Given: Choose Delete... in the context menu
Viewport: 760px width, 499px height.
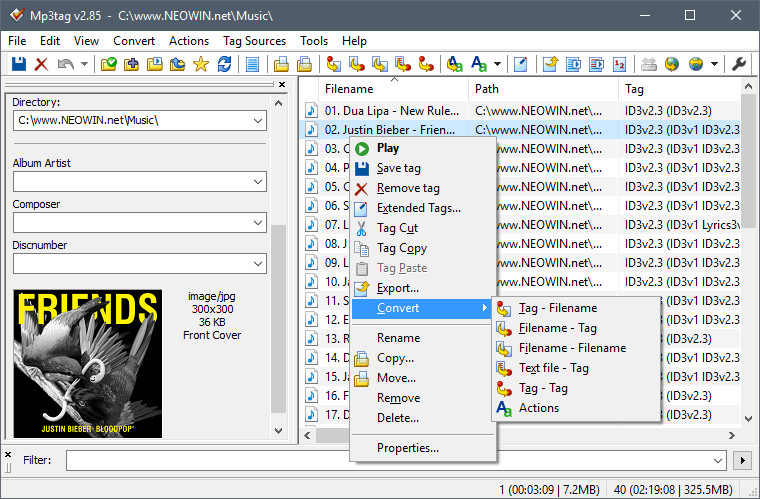Looking at the screenshot, I should [x=423, y=418].
